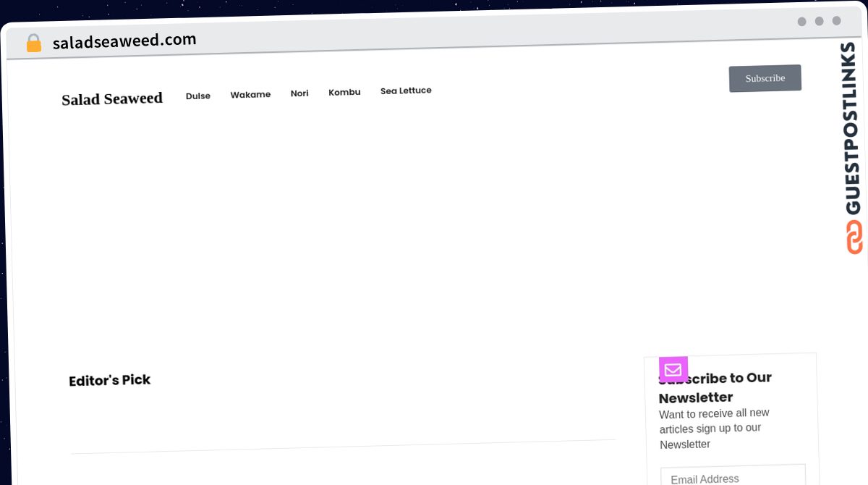Click the orange padlock security icon
This screenshot has height=485, width=868.
pos(34,43)
